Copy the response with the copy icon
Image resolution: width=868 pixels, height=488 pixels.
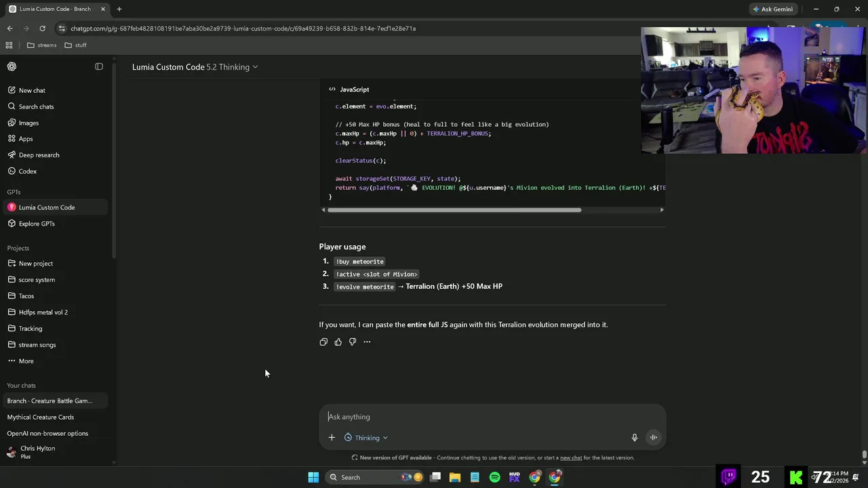pos(323,342)
